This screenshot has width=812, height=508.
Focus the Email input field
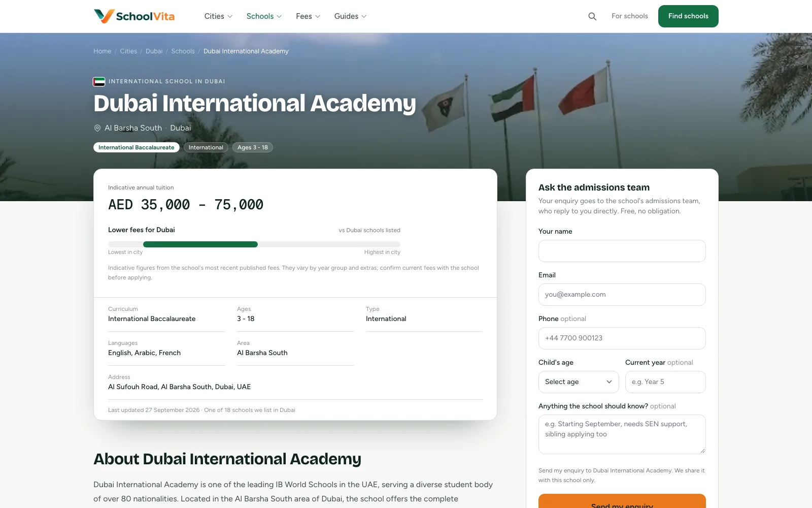tap(622, 295)
